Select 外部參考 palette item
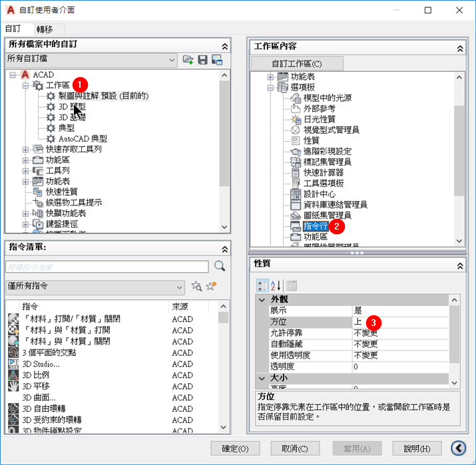 tap(319, 108)
